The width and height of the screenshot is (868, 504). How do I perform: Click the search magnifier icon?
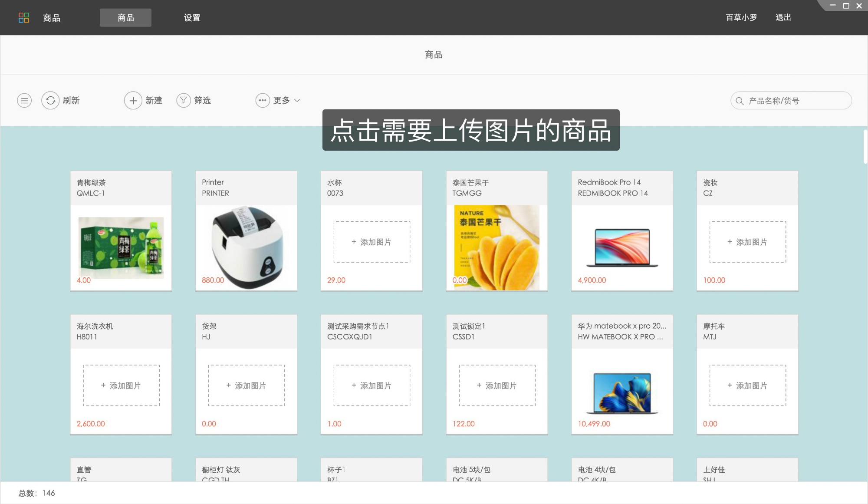click(739, 100)
